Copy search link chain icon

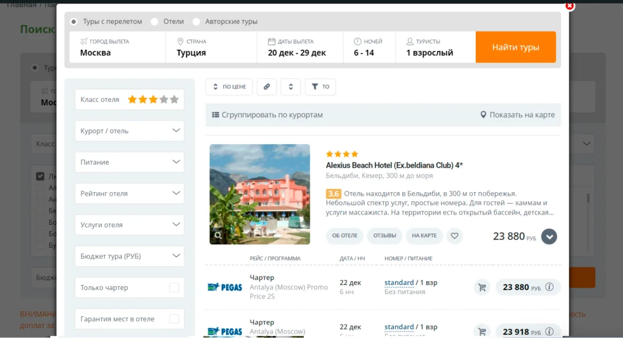[266, 87]
